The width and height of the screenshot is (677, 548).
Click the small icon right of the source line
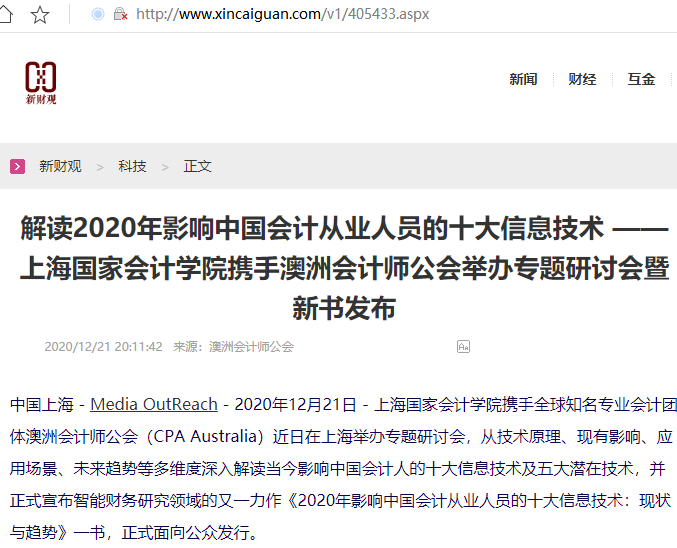[463, 347]
